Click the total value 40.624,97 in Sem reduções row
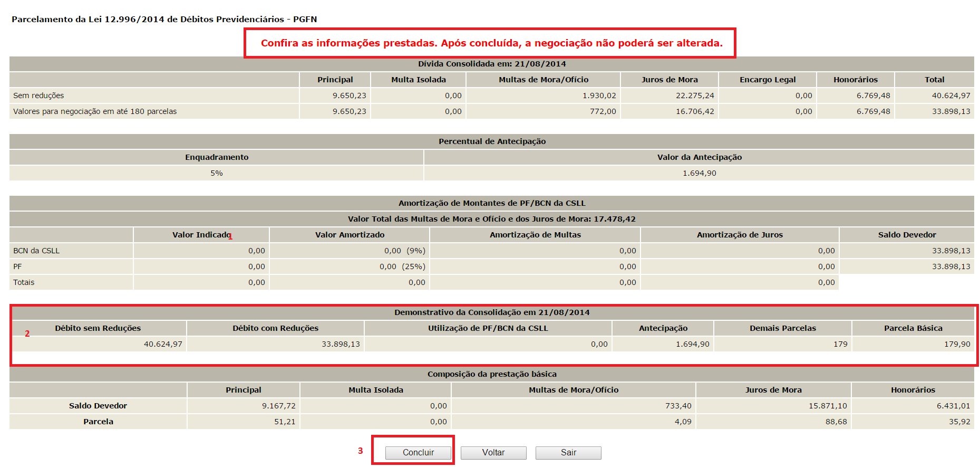Image resolution: width=980 pixels, height=467 pixels. pos(951,96)
